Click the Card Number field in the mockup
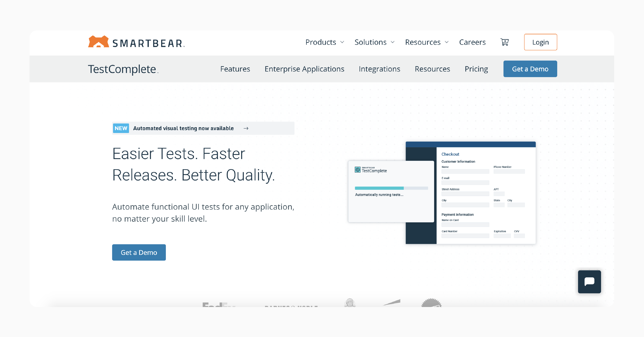 [x=465, y=235]
